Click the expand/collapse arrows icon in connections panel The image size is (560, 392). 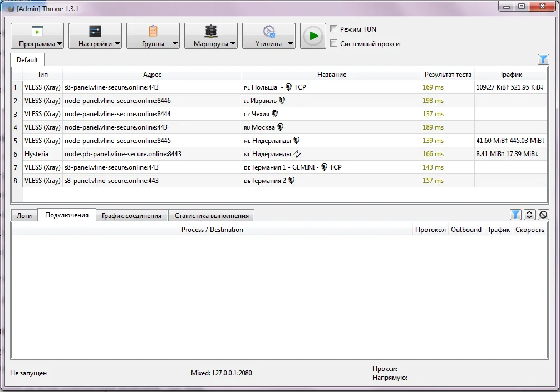529,215
